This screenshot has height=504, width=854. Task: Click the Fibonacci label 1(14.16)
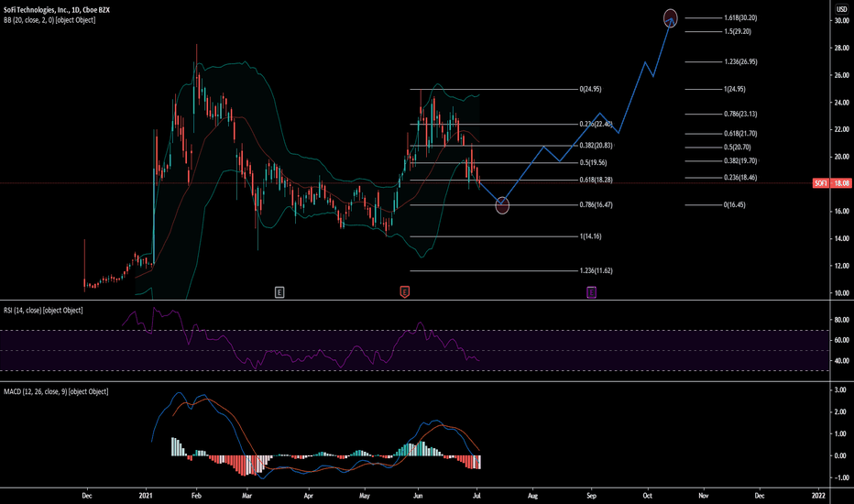591,236
